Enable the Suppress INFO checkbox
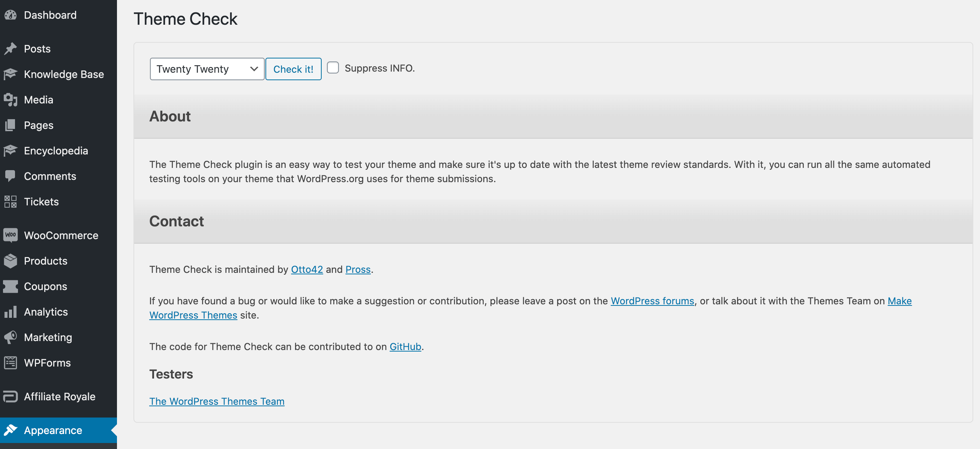980x449 pixels. (x=333, y=68)
